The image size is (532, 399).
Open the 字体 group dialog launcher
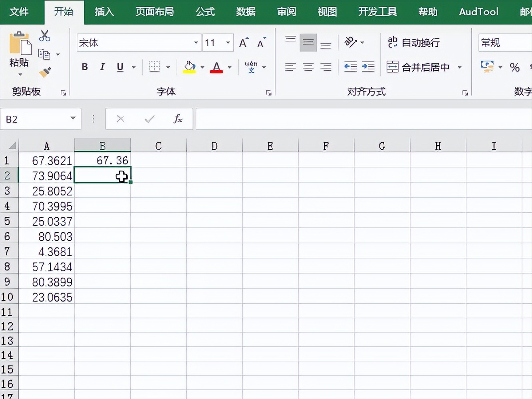click(x=269, y=92)
